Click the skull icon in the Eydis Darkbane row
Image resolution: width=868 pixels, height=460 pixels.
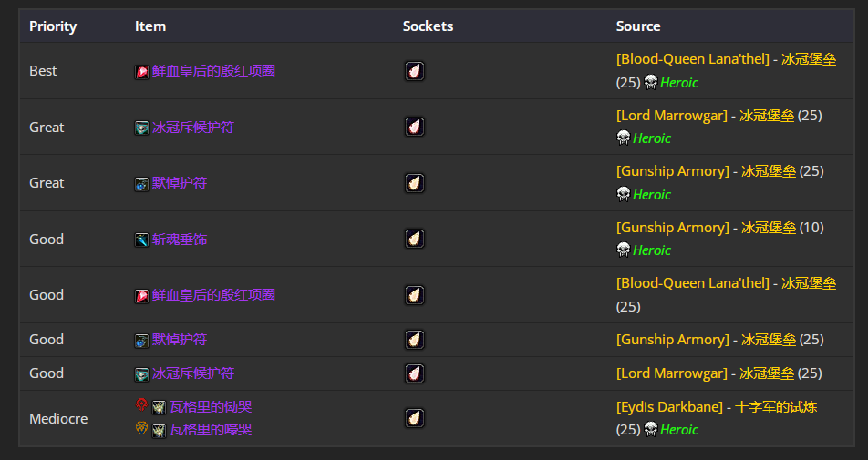pyautogui.click(x=650, y=430)
